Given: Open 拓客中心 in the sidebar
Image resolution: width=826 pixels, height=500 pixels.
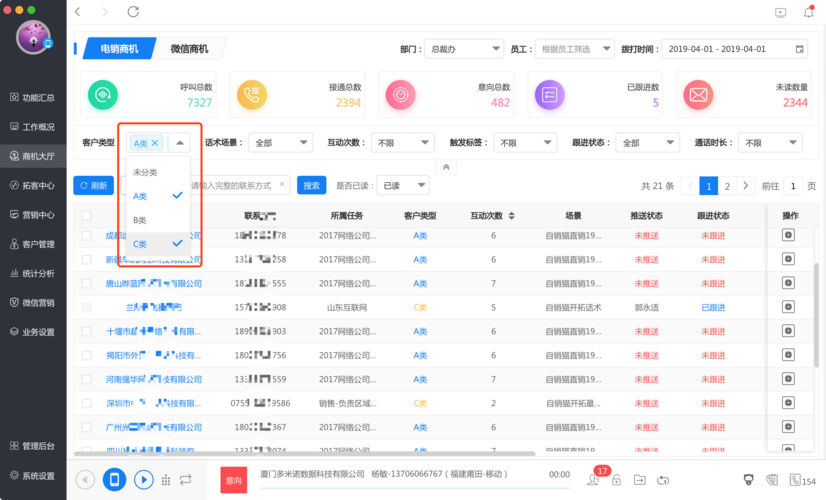Looking at the screenshot, I should [33, 185].
